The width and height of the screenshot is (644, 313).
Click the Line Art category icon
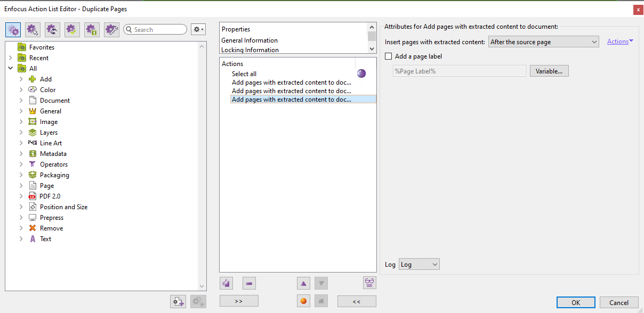[x=33, y=143]
